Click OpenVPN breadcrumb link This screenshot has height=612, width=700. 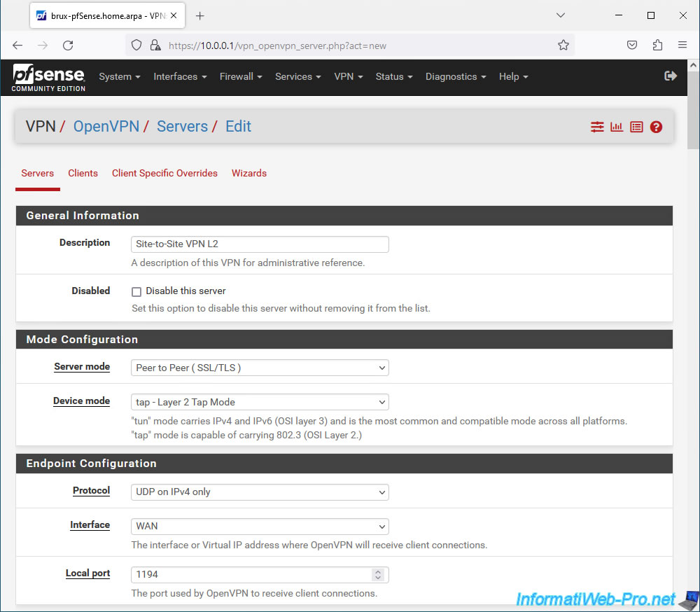click(106, 127)
